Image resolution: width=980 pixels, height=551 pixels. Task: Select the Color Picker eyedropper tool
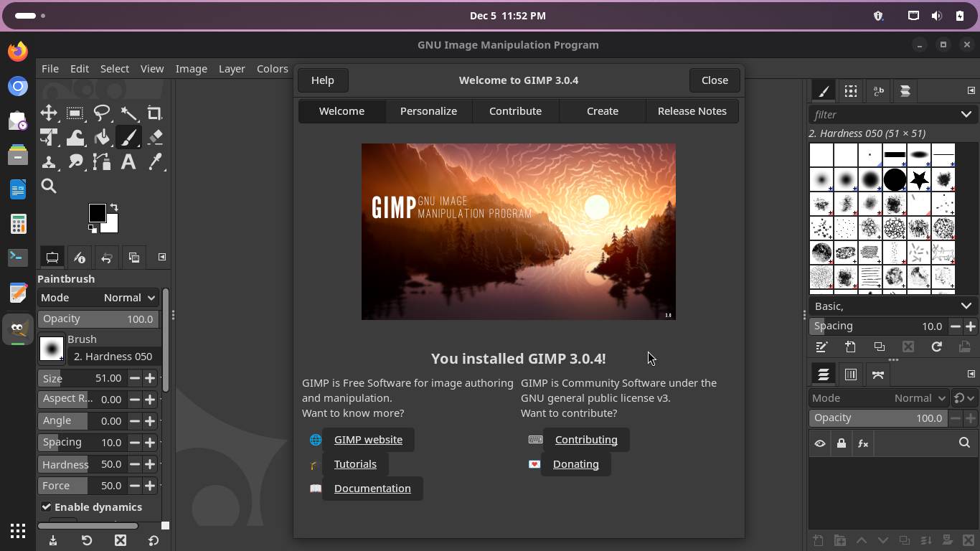(155, 162)
